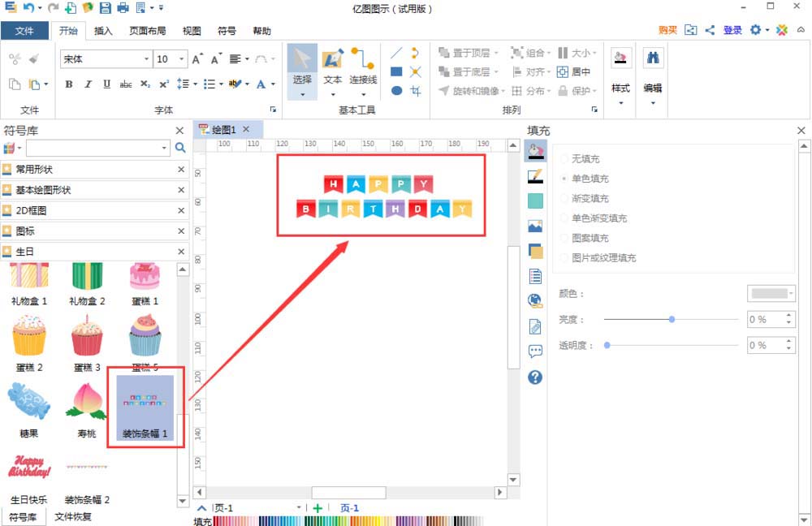Image resolution: width=812 pixels, height=526 pixels.
Task: Click the Print icon in quick access toolbar
Action: 122,7
